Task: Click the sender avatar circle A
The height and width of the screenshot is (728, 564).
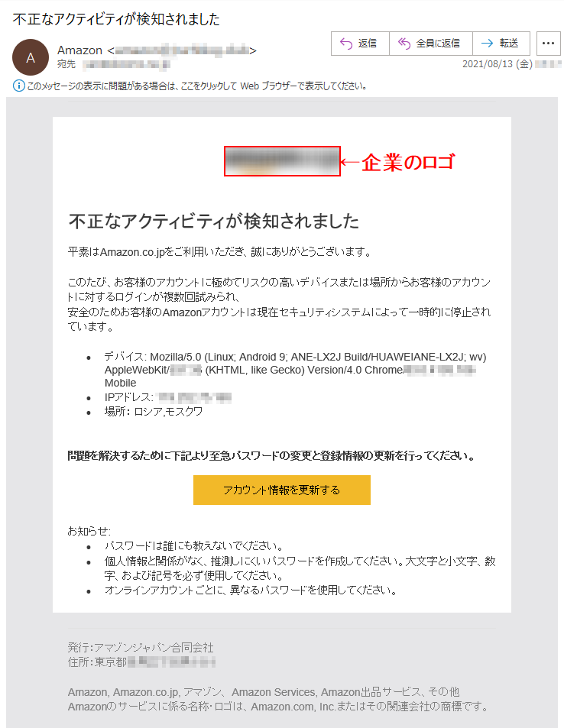Action: click(x=31, y=57)
